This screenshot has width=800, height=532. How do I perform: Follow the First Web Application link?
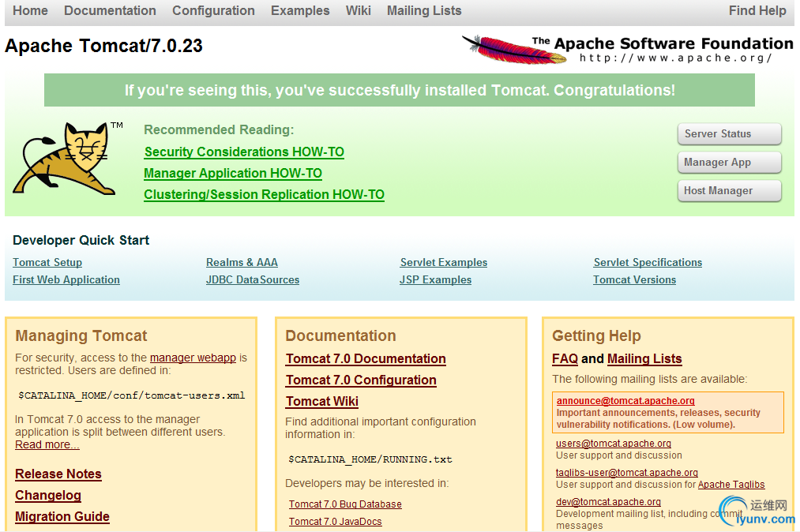point(66,279)
